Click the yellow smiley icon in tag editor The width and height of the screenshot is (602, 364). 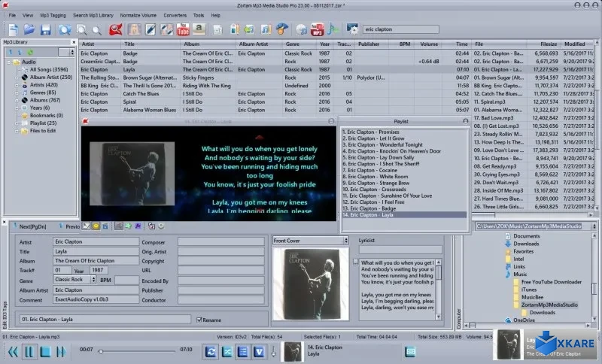coord(96,226)
